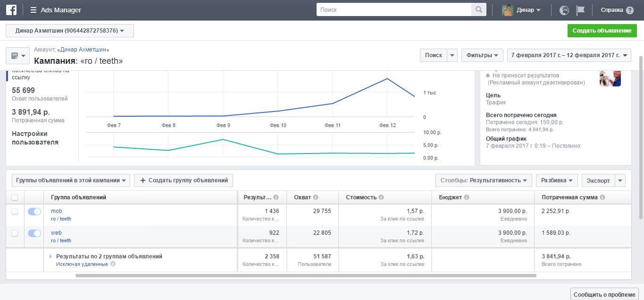Click the Создать группу объявлений button
Image resolution: width=644 pixels, height=300 pixels.
coord(184,180)
